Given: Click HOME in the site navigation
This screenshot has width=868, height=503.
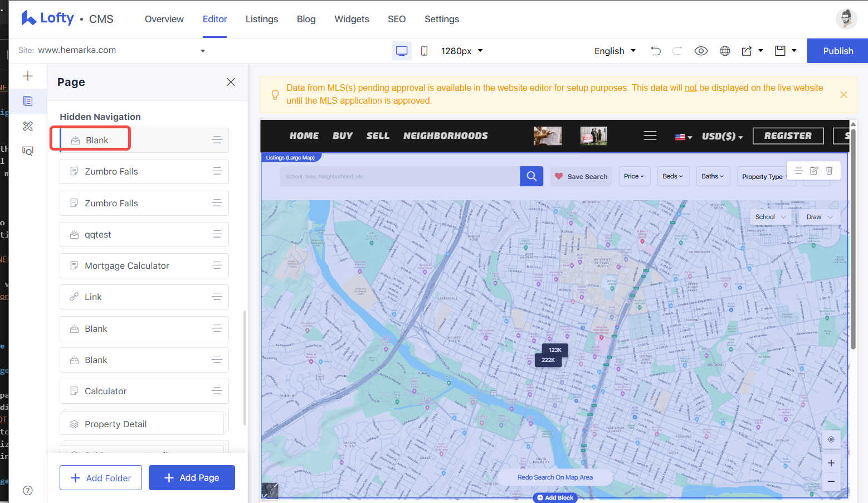Looking at the screenshot, I should [x=304, y=136].
